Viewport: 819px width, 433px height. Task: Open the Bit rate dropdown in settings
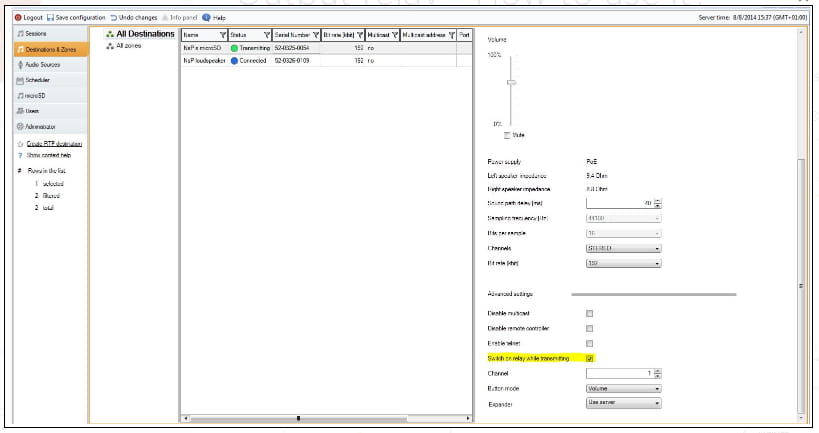click(623, 264)
